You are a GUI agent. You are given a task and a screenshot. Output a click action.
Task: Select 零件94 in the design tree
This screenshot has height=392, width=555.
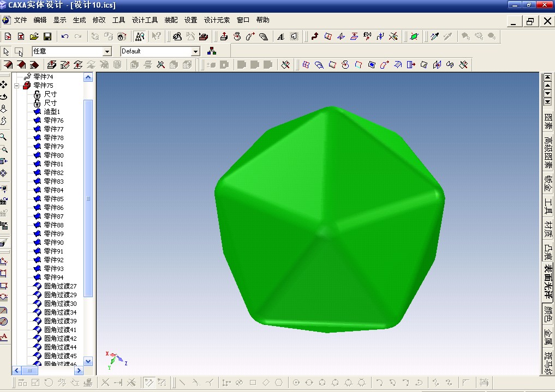(x=54, y=277)
